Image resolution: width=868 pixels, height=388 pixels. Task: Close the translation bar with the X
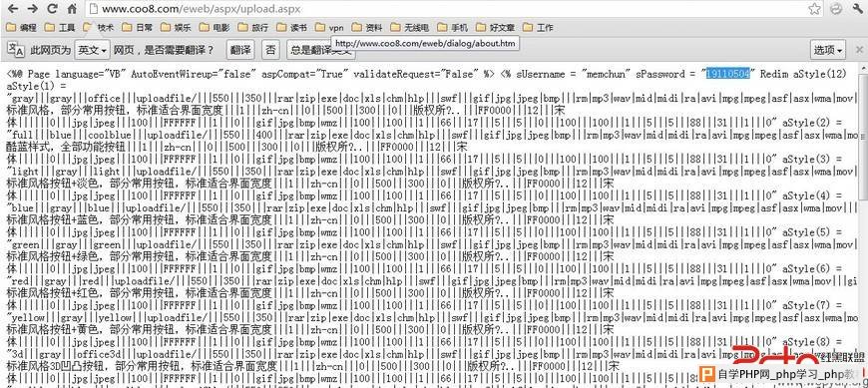click(x=858, y=49)
